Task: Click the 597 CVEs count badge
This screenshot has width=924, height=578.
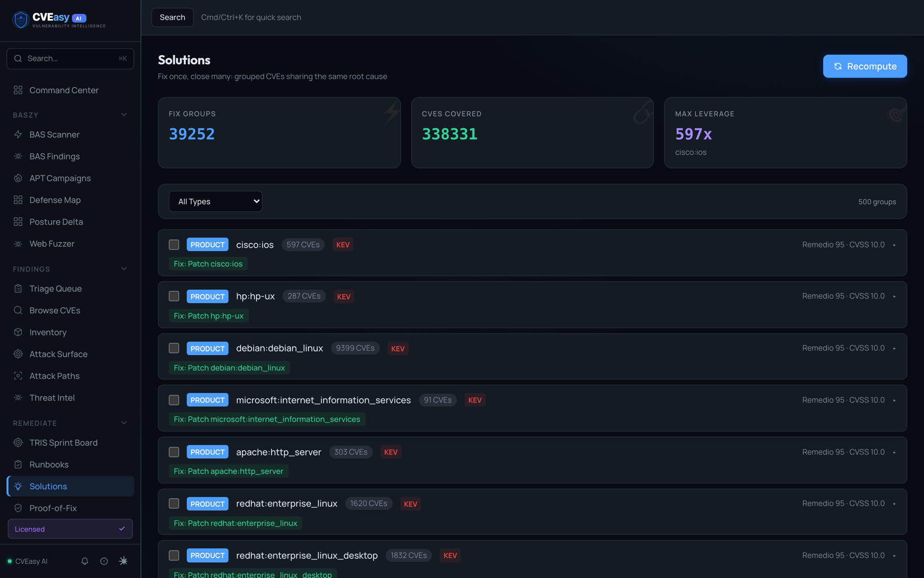Action: click(303, 244)
